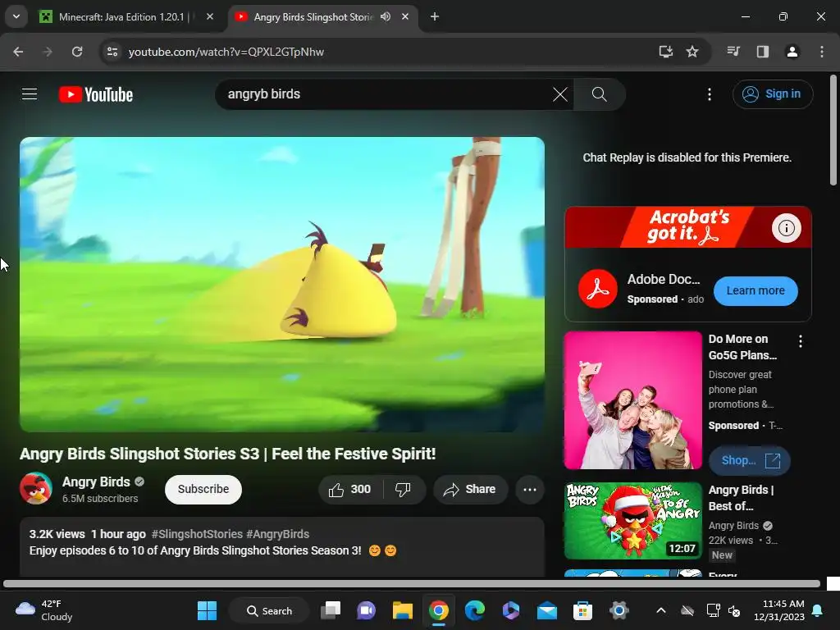Show ad info on Acrobat banner

tap(786, 228)
